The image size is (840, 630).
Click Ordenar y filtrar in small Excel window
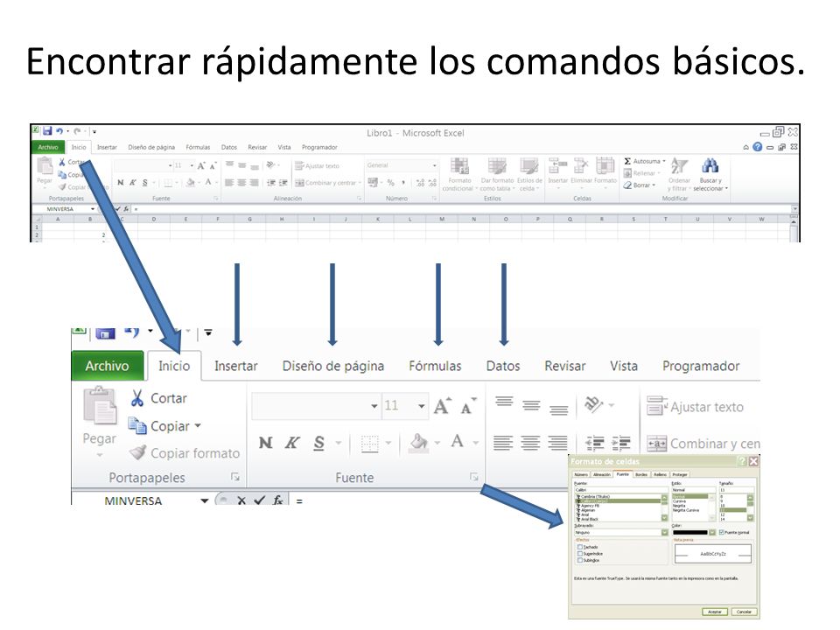tap(679, 174)
